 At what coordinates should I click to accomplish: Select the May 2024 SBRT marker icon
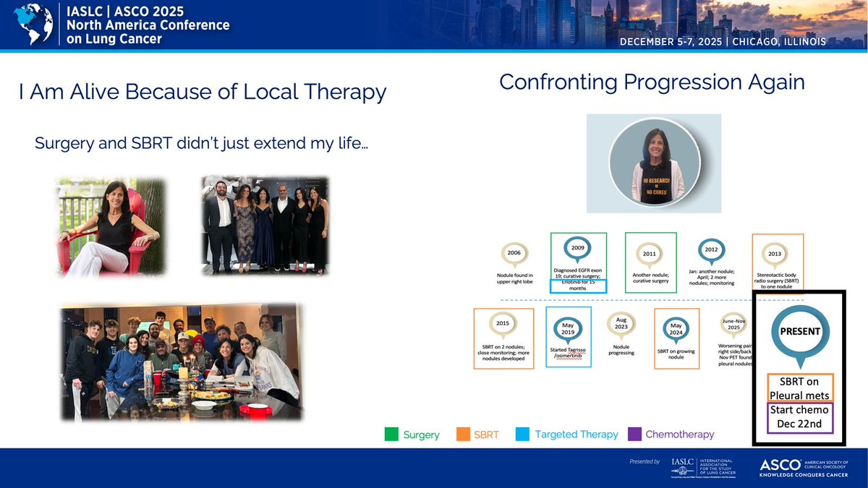tap(676, 327)
